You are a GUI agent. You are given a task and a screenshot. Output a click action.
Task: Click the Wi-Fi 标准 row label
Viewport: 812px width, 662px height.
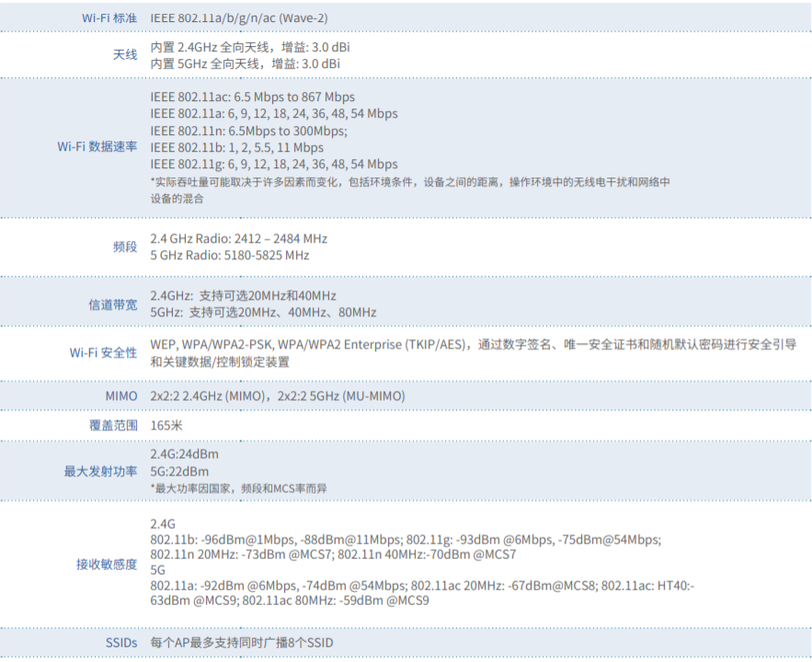pyautogui.click(x=109, y=18)
